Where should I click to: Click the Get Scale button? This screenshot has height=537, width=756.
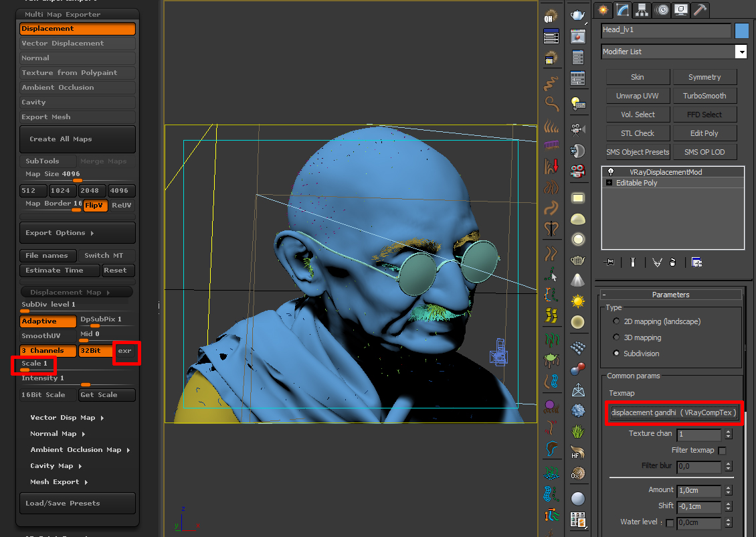[106, 394]
